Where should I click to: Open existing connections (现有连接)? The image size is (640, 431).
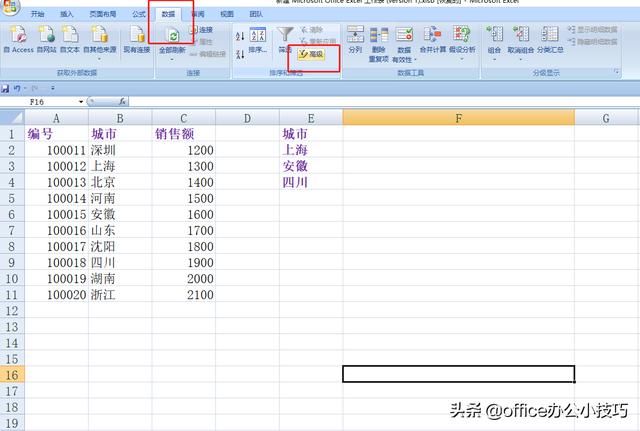(x=137, y=39)
